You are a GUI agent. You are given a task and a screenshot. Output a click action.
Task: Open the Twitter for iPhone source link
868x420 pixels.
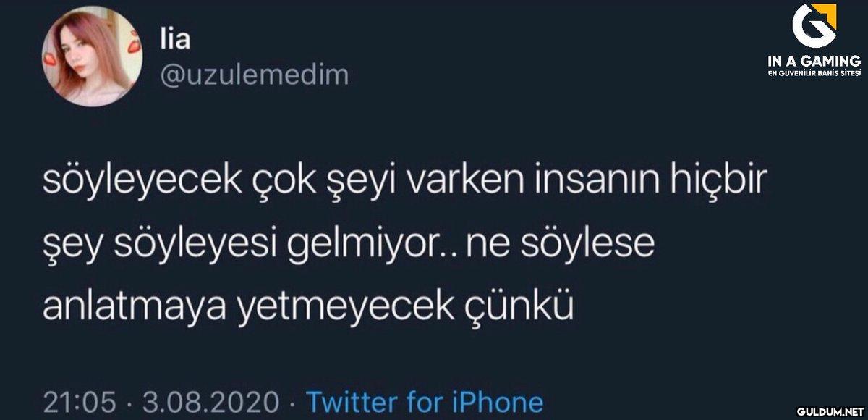tap(425, 400)
